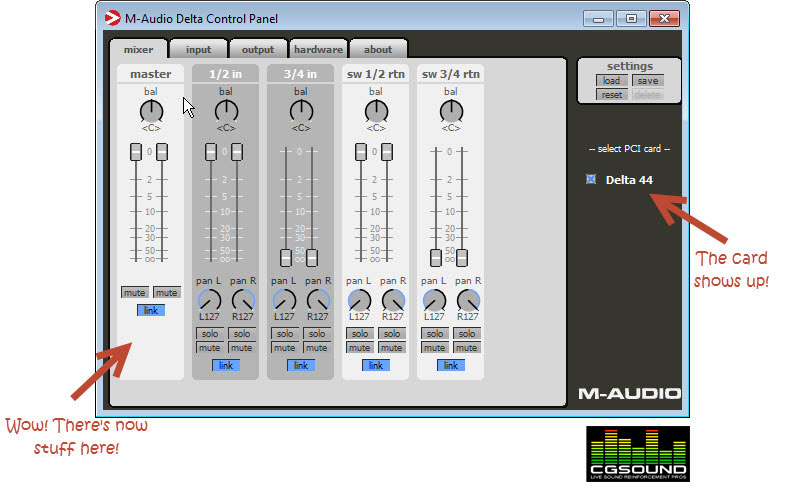Mute the sw 3/4 rtn left channel
This screenshot has width=785, height=486.
point(435,347)
